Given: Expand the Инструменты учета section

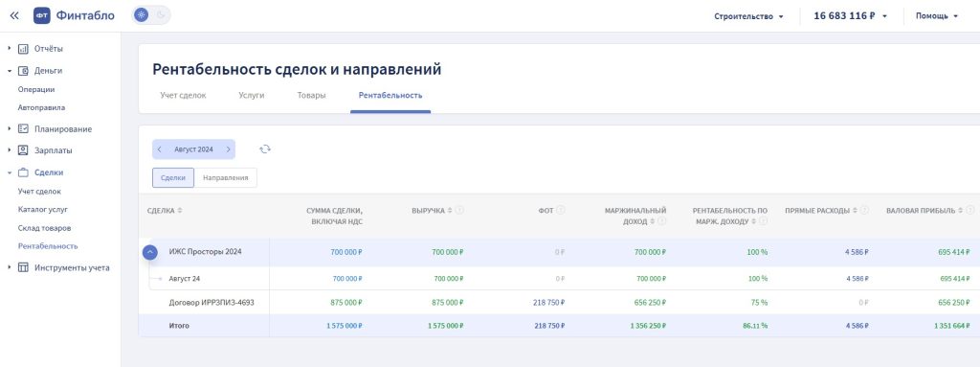Looking at the screenshot, I should click(x=10, y=267).
